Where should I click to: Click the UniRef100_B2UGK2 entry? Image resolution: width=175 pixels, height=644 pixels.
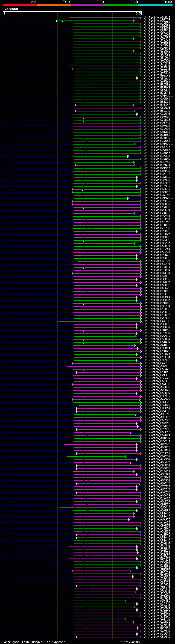click(157, 312)
